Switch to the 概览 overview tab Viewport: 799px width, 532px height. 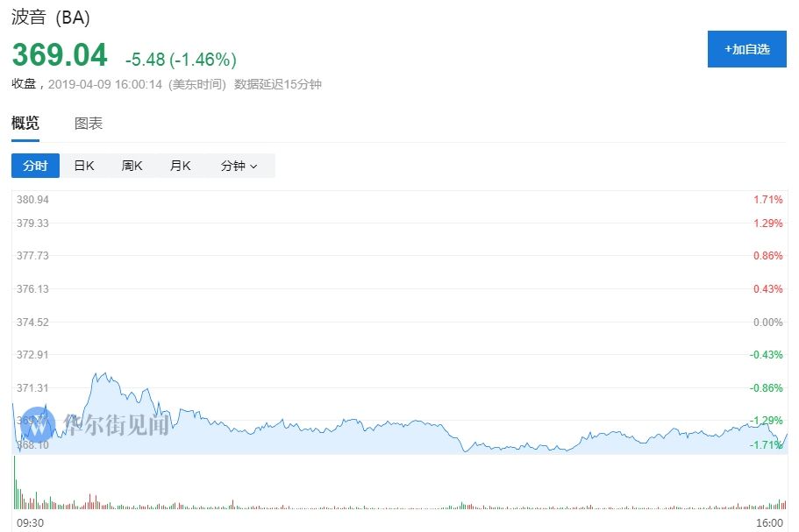(25, 124)
